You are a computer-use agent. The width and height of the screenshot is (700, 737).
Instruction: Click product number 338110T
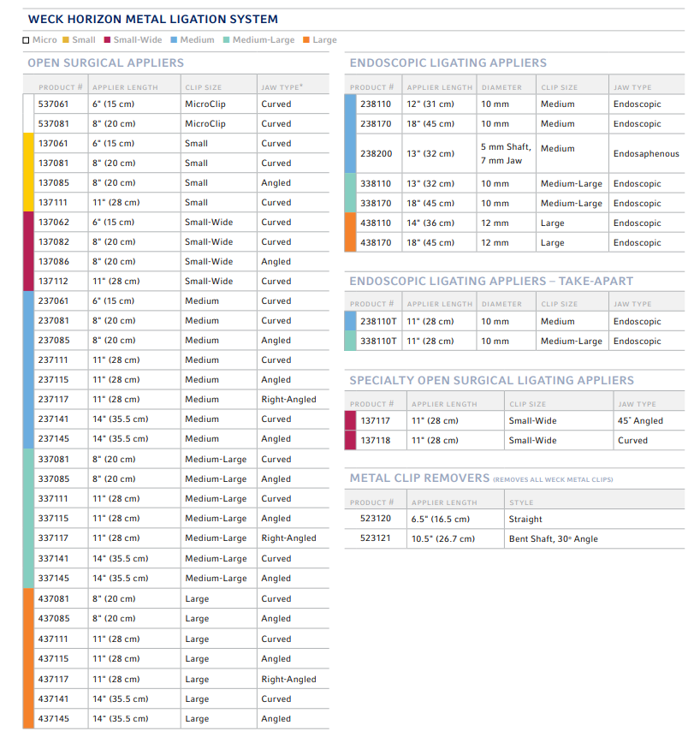pyautogui.click(x=378, y=342)
